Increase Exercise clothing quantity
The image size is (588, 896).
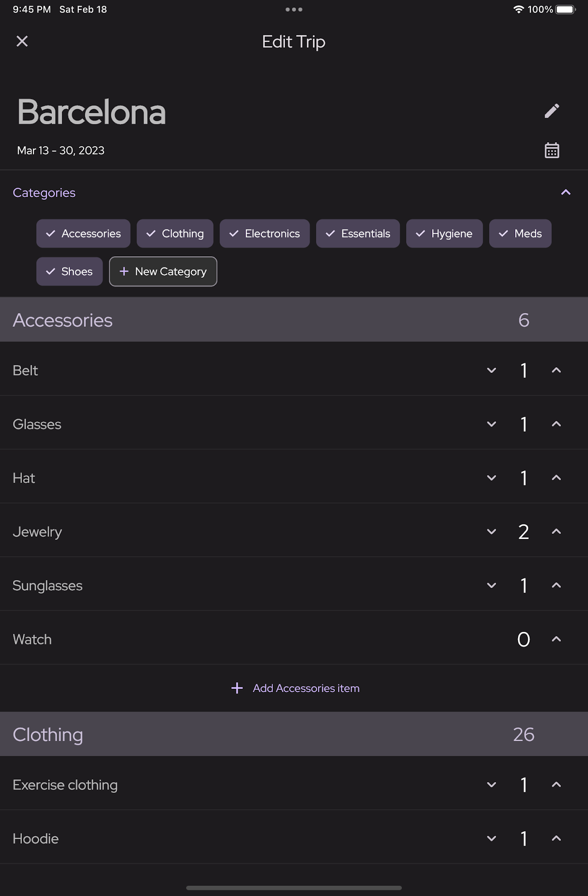coord(556,785)
